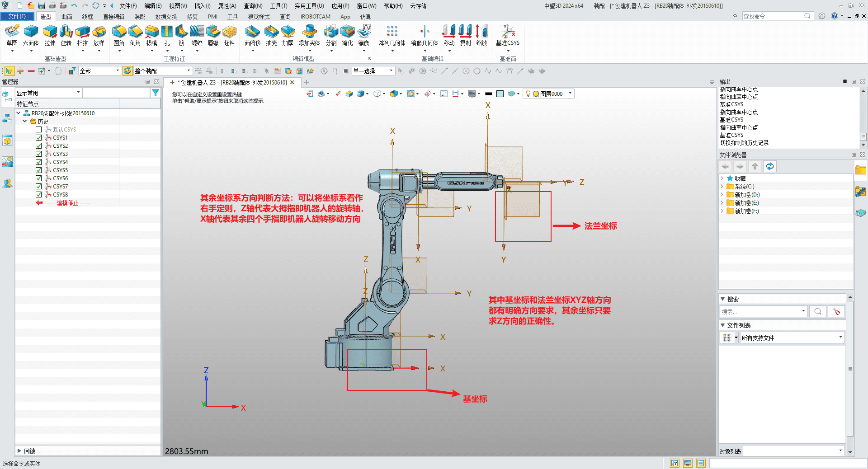The height and width of the screenshot is (469, 868).
Task: Switch to the 仿真 ribbon tab
Action: pyautogui.click(x=365, y=17)
